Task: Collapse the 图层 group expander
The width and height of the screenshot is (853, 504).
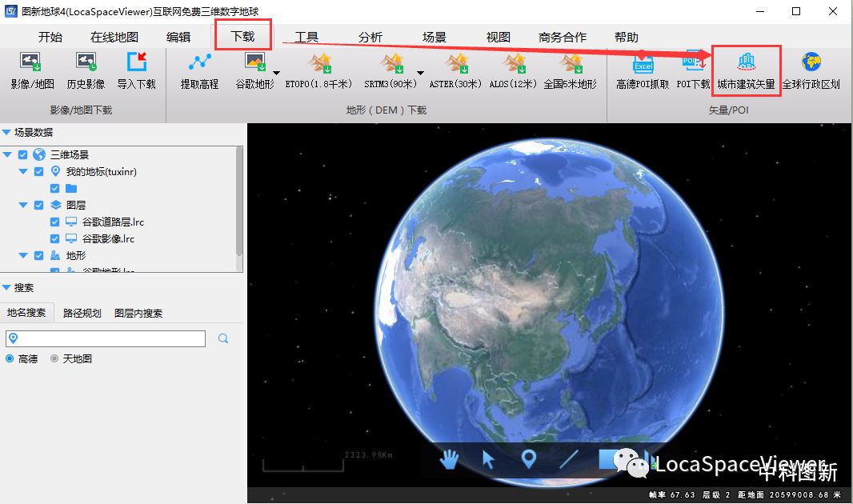Action: tap(22, 205)
